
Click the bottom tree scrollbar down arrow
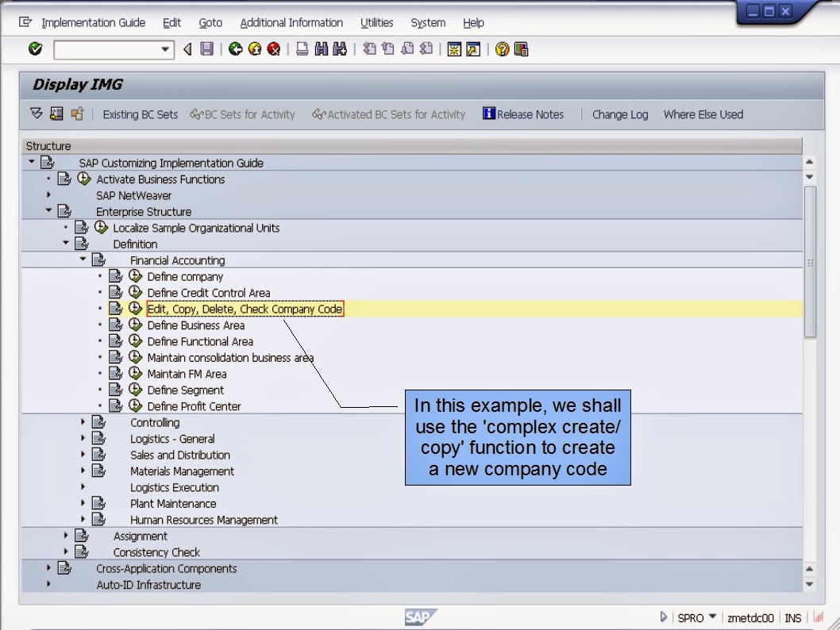[x=810, y=585]
